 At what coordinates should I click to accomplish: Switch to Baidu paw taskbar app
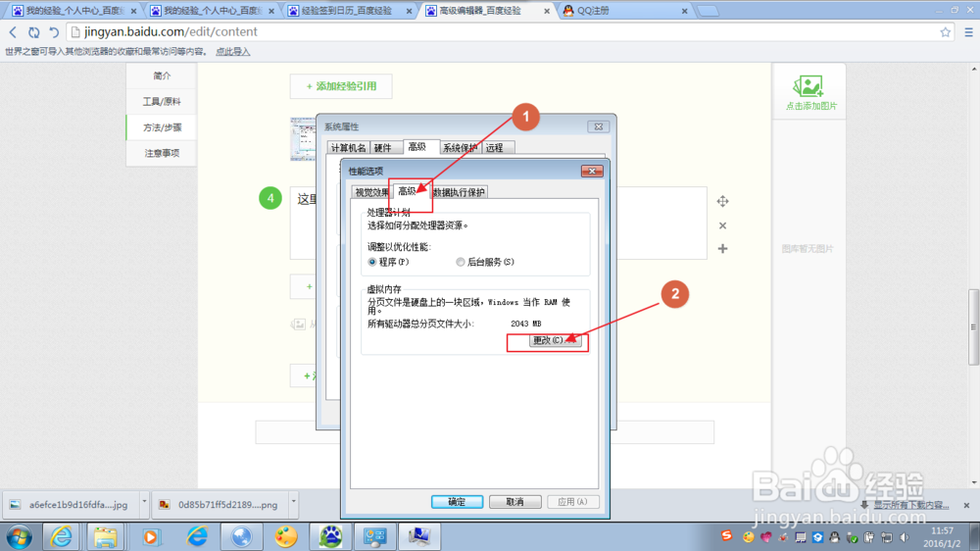pos(330,536)
